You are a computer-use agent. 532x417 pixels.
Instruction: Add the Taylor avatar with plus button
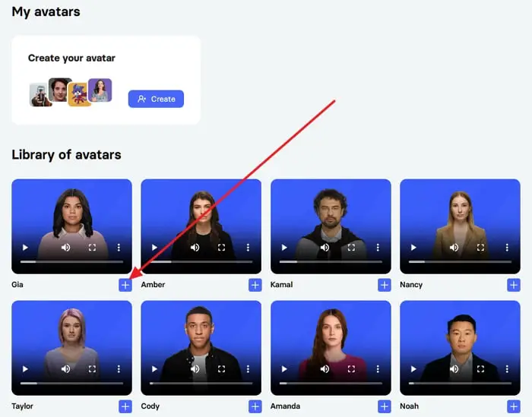coord(125,406)
